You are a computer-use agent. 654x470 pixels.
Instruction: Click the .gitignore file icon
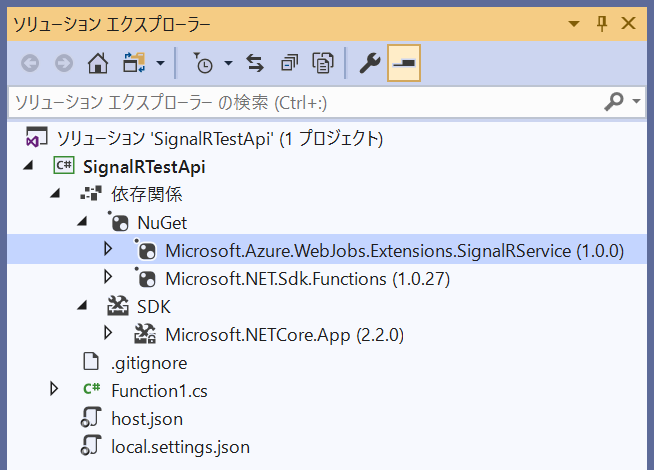click(x=91, y=362)
